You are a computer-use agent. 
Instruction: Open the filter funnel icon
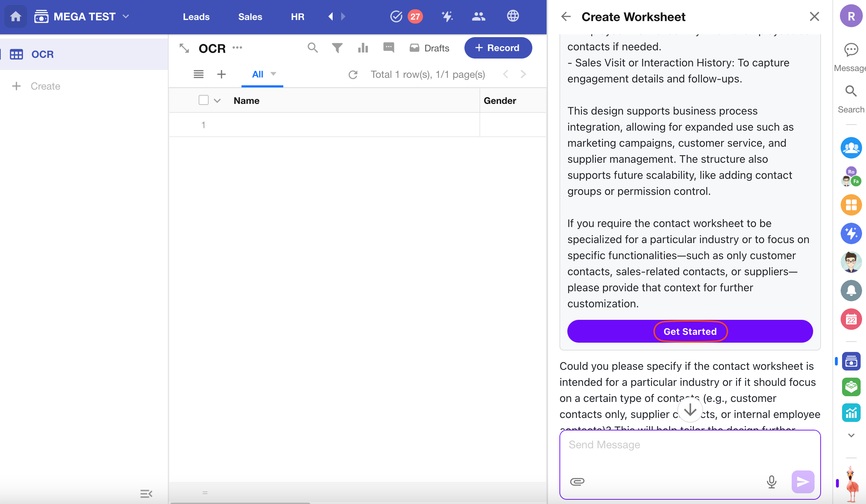tap(337, 48)
